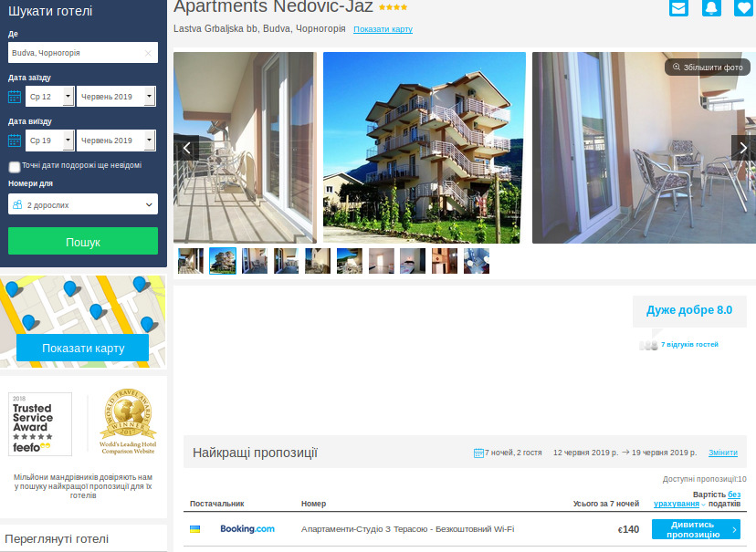
Task: Click the envelope email icon
Action: 678,8
